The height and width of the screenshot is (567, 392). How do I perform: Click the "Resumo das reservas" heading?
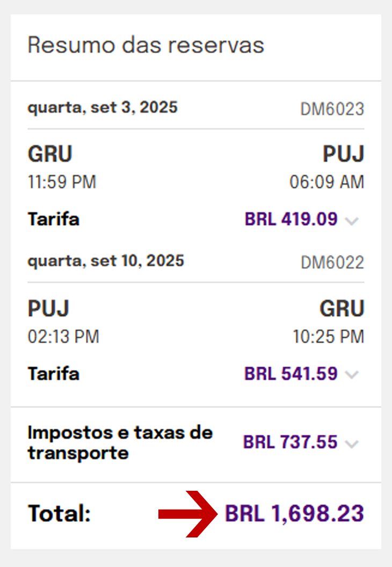[146, 45]
